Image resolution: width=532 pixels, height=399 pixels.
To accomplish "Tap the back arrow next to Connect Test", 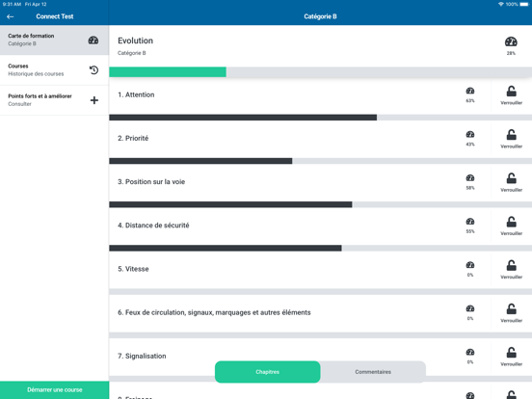I will (x=11, y=16).
